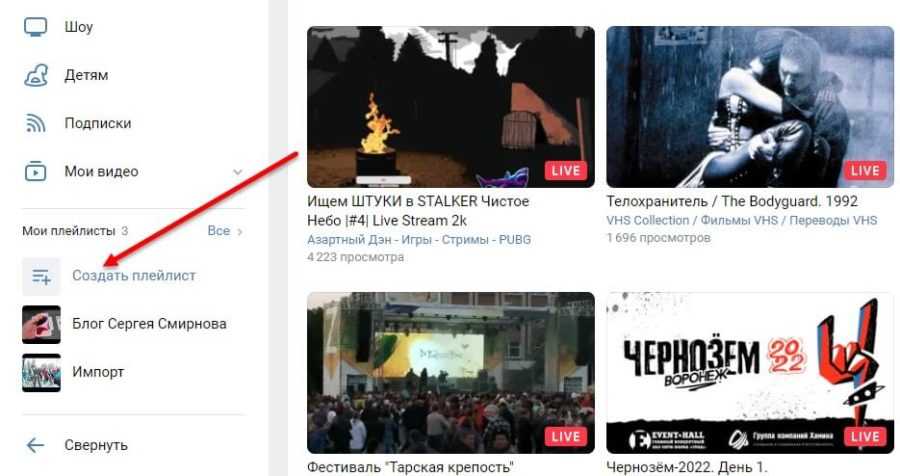Image resolution: width=900 pixels, height=476 pixels.
Task: Open the Фестиваль Тарская крепость video thumbnail
Action: tap(450, 372)
